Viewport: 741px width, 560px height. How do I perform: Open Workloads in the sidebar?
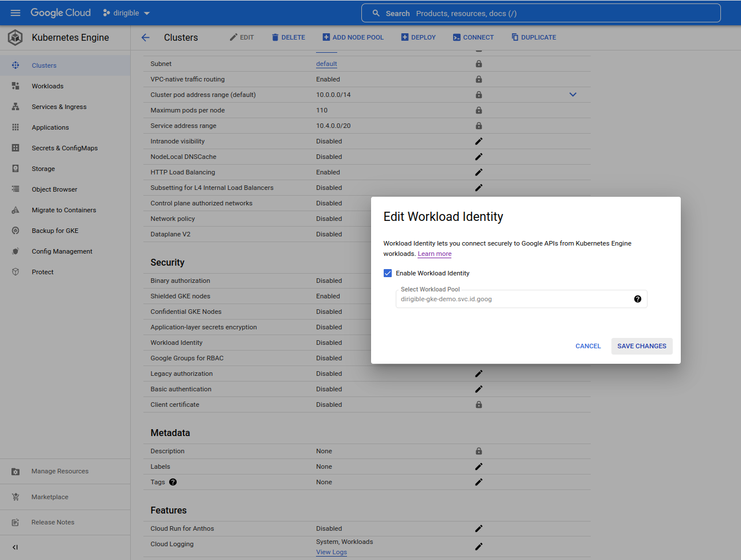click(65, 86)
